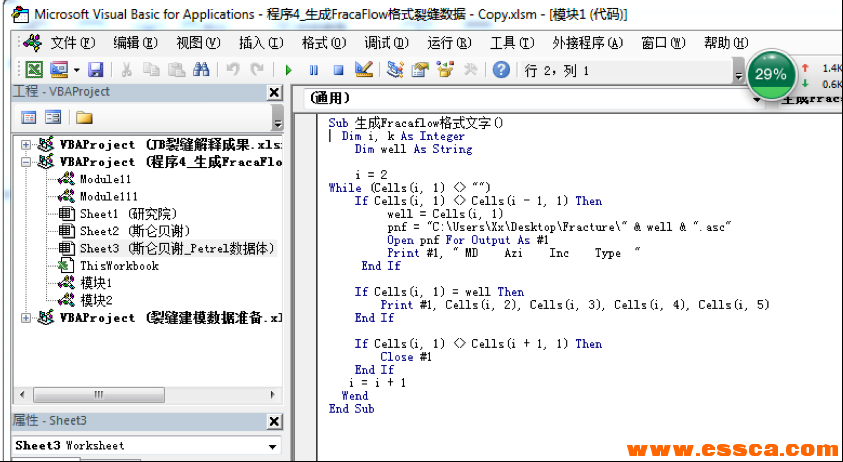This screenshot has height=462, width=843.
Task: Click the View Object icon in project panel
Action: pyautogui.click(x=53, y=117)
